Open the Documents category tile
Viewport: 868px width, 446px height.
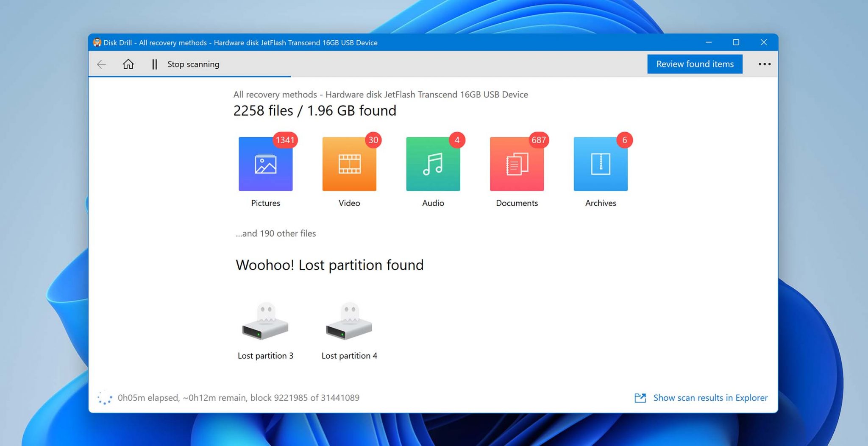click(x=517, y=164)
